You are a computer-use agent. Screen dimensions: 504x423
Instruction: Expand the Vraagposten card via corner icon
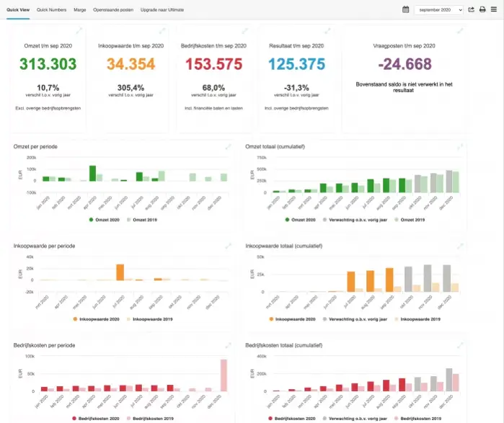[x=459, y=30]
